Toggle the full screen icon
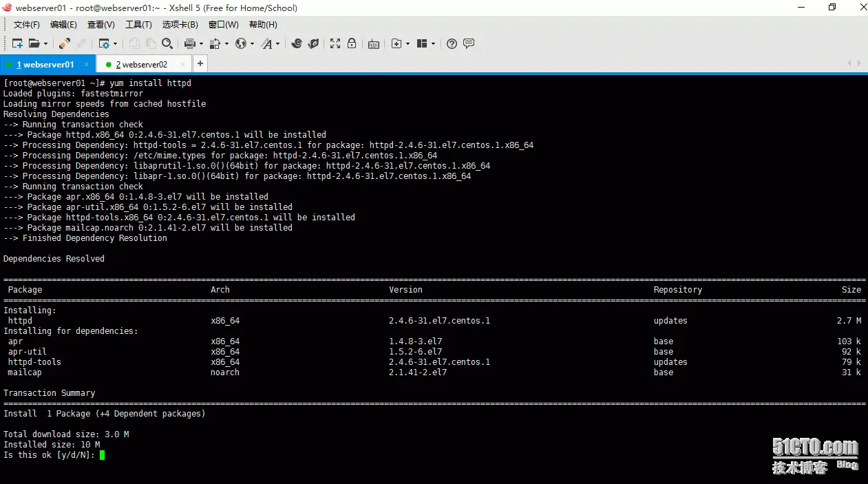Screen dimensions: 868x484 pyautogui.click(x=335, y=43)
